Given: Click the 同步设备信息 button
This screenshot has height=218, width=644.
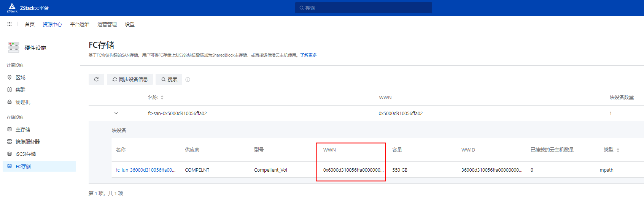Looking at the screenshot, I should pyautogui.click(x=130, y=79).
